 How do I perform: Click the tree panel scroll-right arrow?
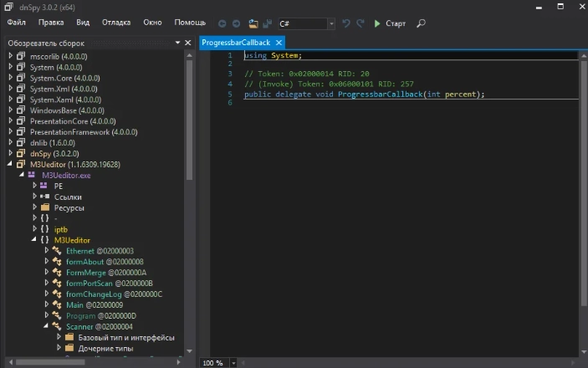(178, 362)
